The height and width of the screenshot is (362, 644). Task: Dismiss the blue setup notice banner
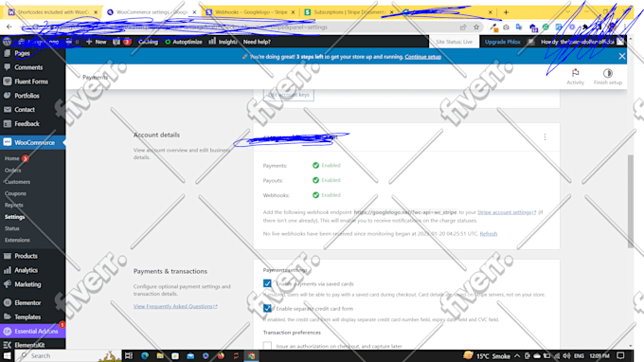pyautogui.click(x=622, y=56)
